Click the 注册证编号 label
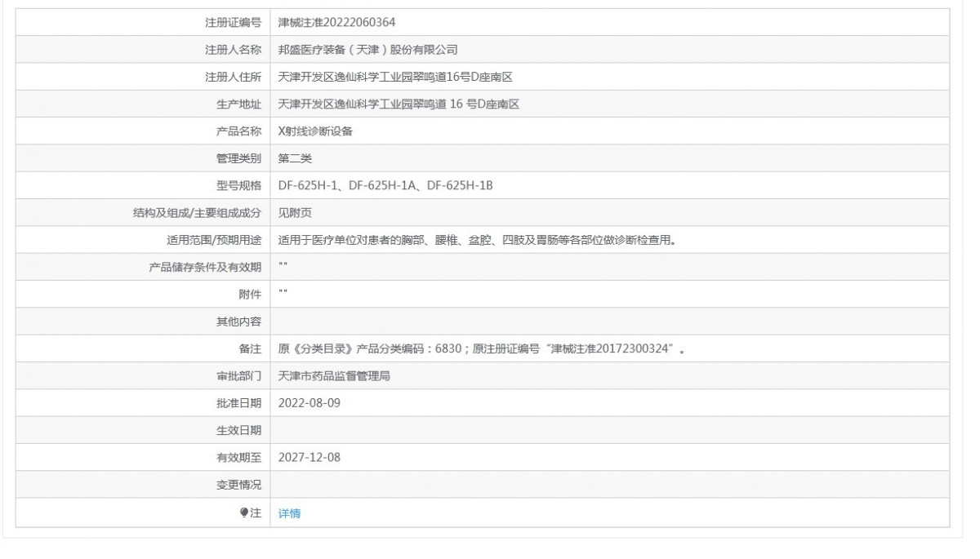Screen dimensions: 980x559 [x=233, y=22]
